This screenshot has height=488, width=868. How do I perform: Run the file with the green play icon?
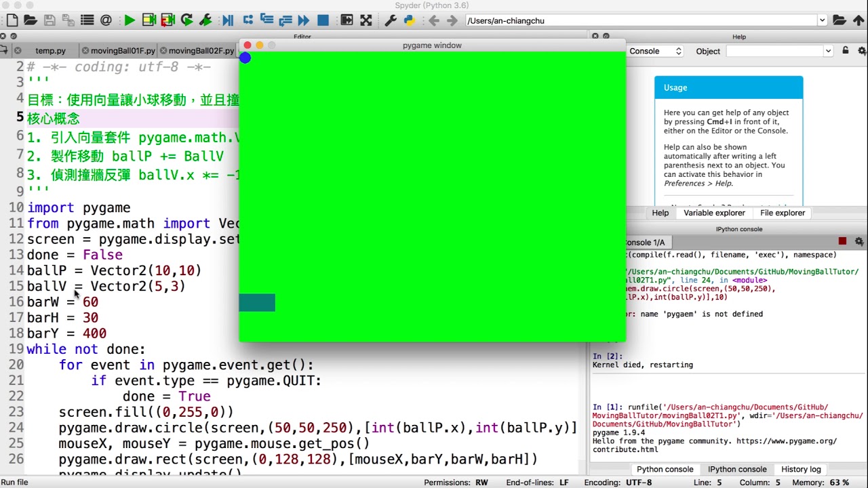(129, 20)
